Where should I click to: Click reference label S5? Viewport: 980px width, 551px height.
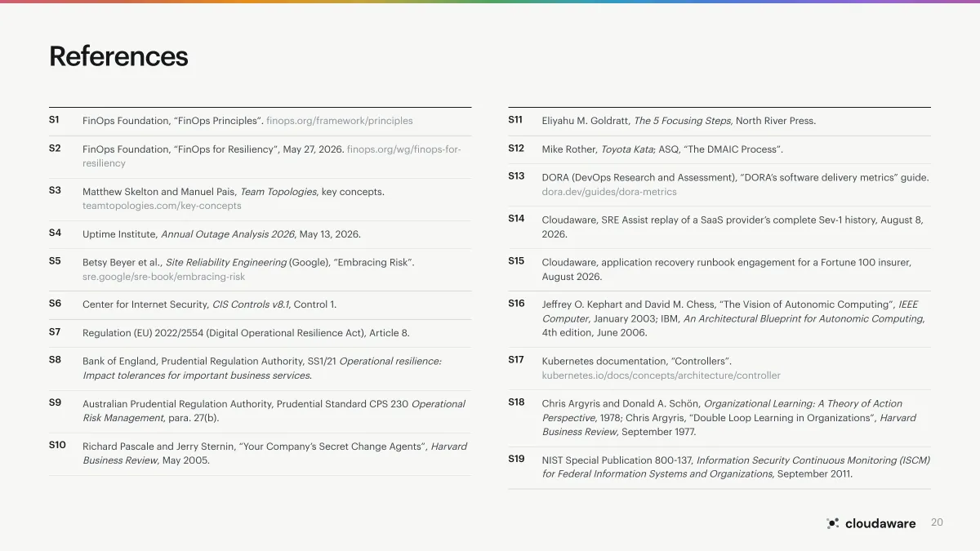pos(55,261)
